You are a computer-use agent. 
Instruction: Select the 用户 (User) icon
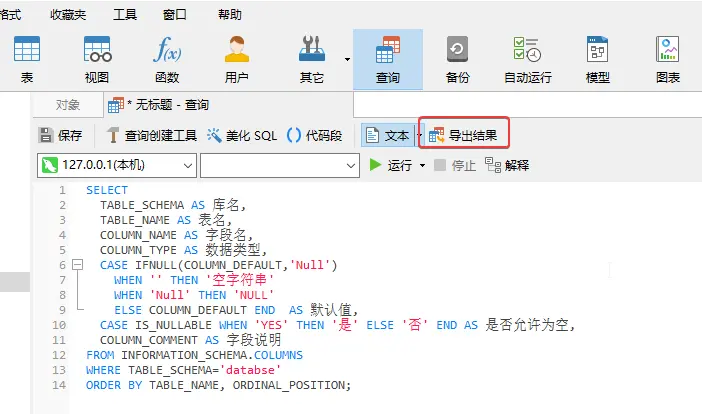(x=236, y=58)
